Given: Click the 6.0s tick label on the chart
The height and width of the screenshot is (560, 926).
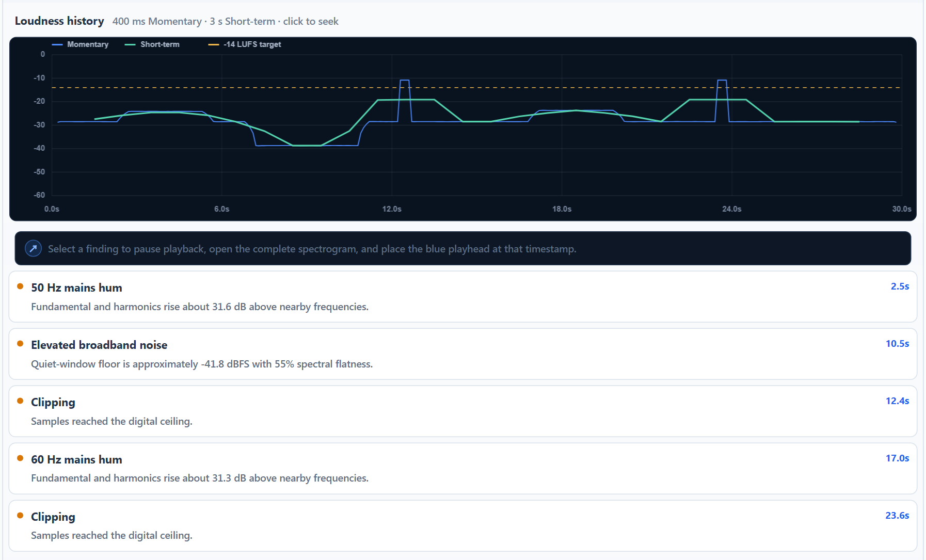Looking at the screenshot, I should click(x=222, y=209).
